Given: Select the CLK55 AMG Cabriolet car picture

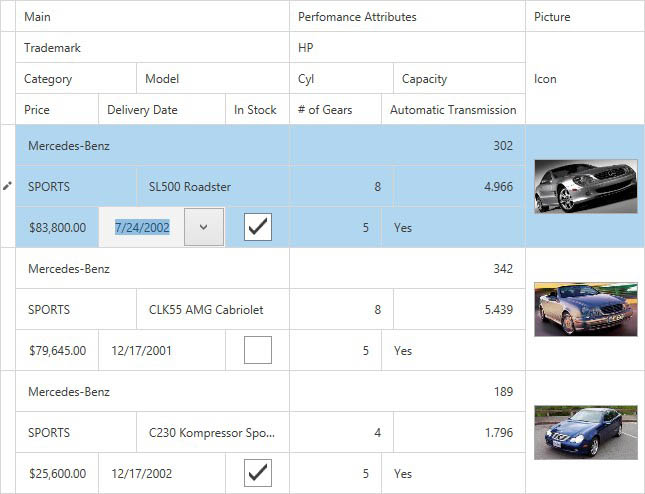Looking at the screenshot, I should click(x=585, y=309).
